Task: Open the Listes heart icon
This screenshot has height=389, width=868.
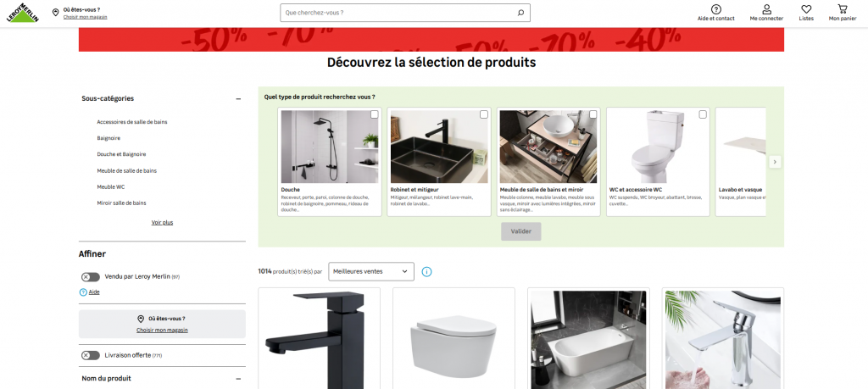Action: pyautogui.click(x=806, y=8)
